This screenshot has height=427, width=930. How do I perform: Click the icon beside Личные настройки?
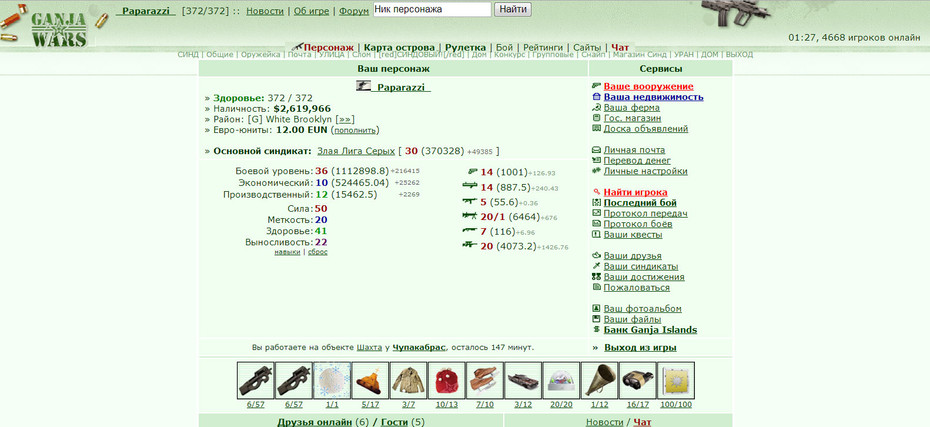tap(597, 171)
